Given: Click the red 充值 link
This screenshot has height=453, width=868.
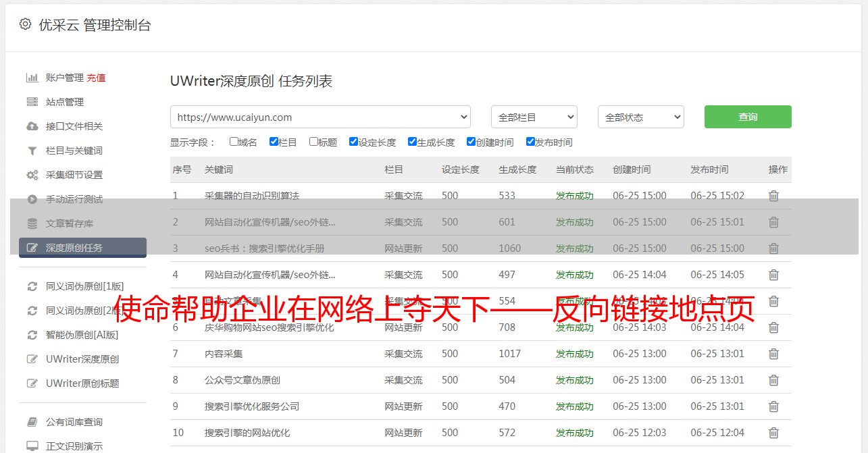Looking at the screenshot, I should point(96,78).
